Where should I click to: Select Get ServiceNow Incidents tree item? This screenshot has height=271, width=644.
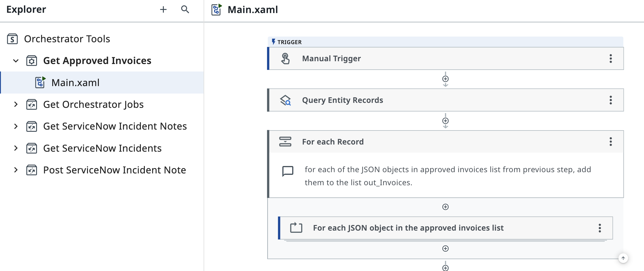click(102, 148)
